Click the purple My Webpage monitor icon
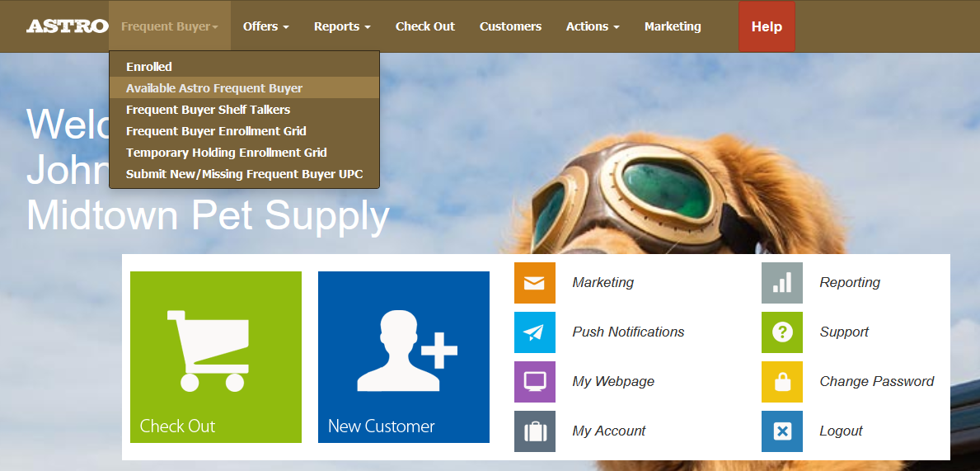980x471 pixels. click(x=534, y=382)
